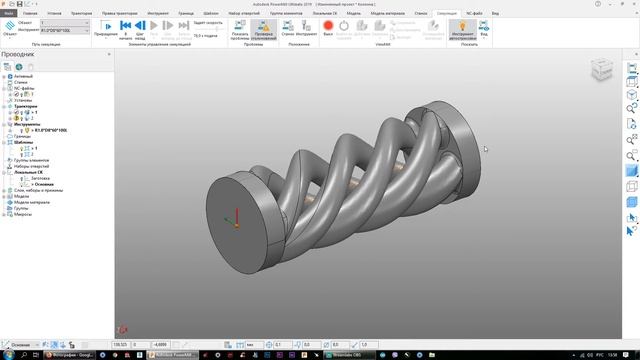Click the ViewCube in the viewport

602,69
